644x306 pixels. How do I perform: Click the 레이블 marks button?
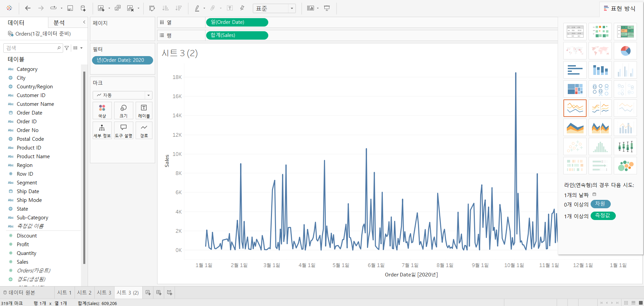[x=144, y=111]
